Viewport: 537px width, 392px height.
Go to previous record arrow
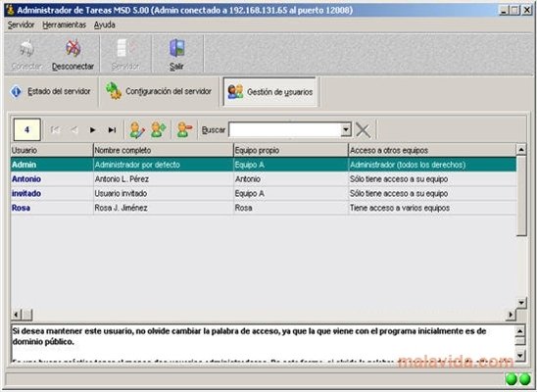pyautogui.click(x=73, y=129)
